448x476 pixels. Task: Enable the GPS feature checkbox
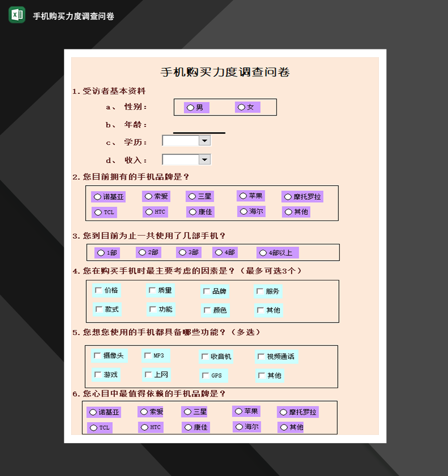pyautogui.click(x=205, y=375)
